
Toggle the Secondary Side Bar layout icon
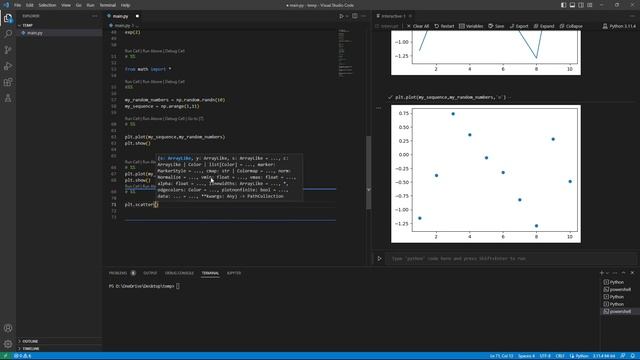[x=581, y=5]
